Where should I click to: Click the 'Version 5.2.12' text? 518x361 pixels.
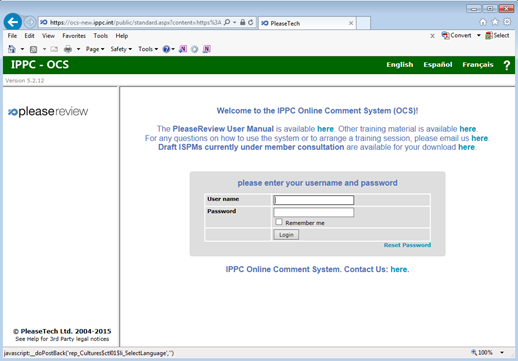click(x=25, y=81)
